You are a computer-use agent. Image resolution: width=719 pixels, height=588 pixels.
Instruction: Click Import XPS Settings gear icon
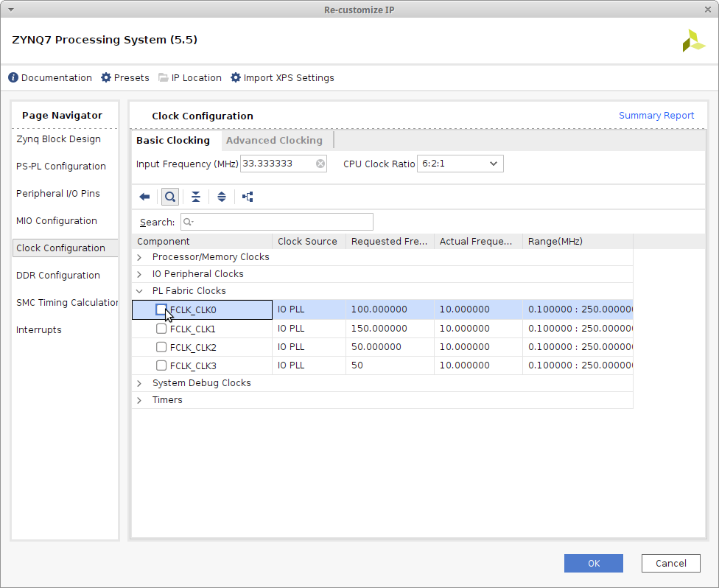click(236, 77)
